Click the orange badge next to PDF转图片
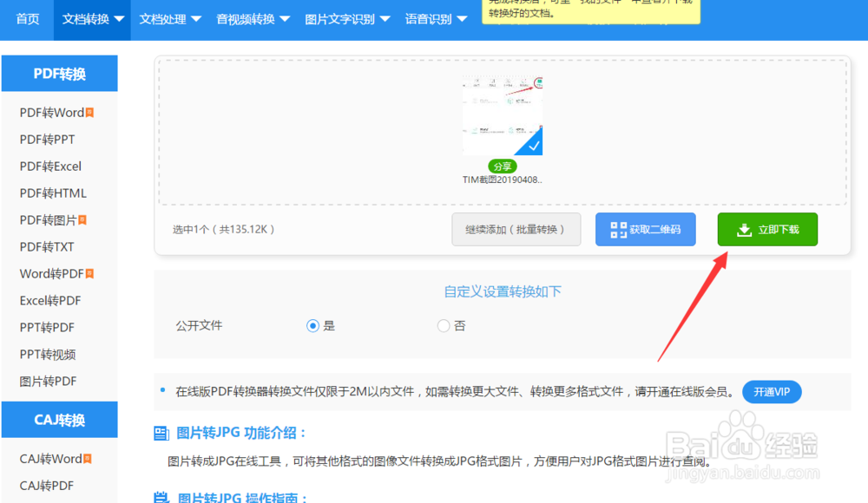 [x=82, y=219]
